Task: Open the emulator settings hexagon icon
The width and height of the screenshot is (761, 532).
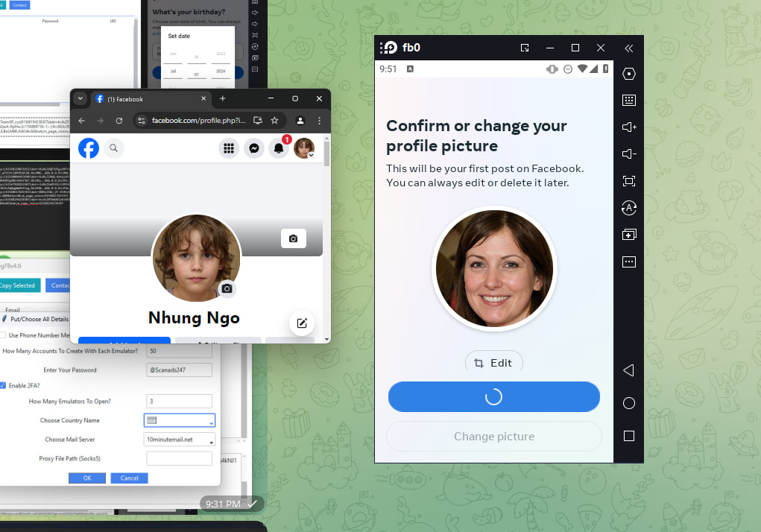Action: pyautogui.click(x=628, y=74)
